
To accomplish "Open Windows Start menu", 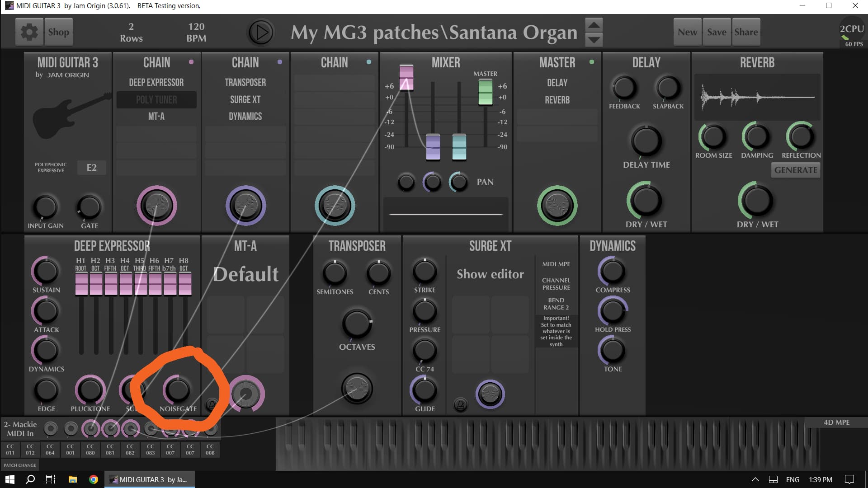I will coord(10,479).
